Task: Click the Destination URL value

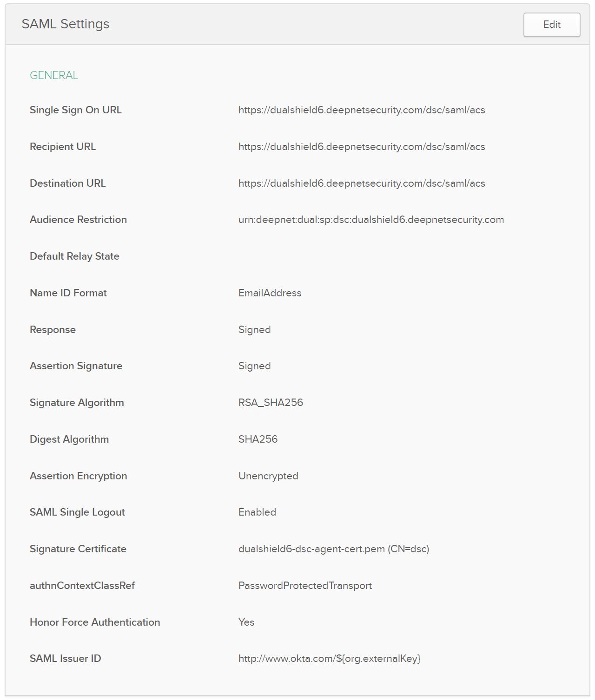Action: click(x=362, y=183)
